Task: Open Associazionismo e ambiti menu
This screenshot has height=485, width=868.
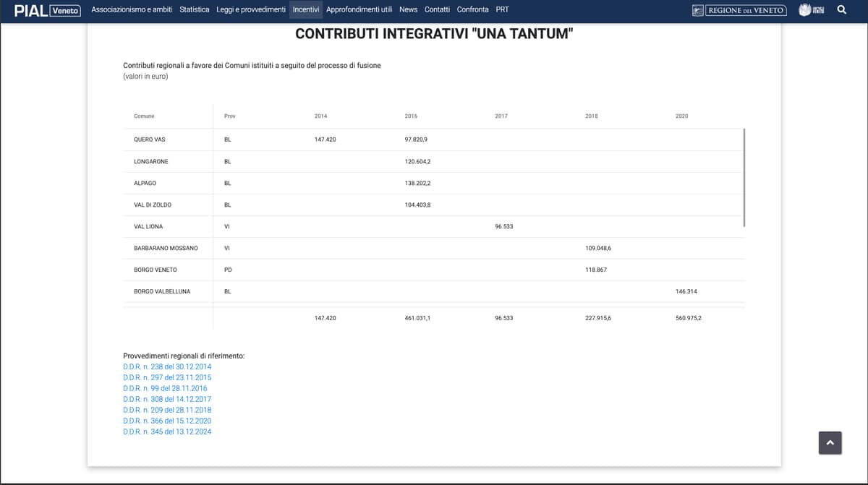Action: [x=133, y=9]
